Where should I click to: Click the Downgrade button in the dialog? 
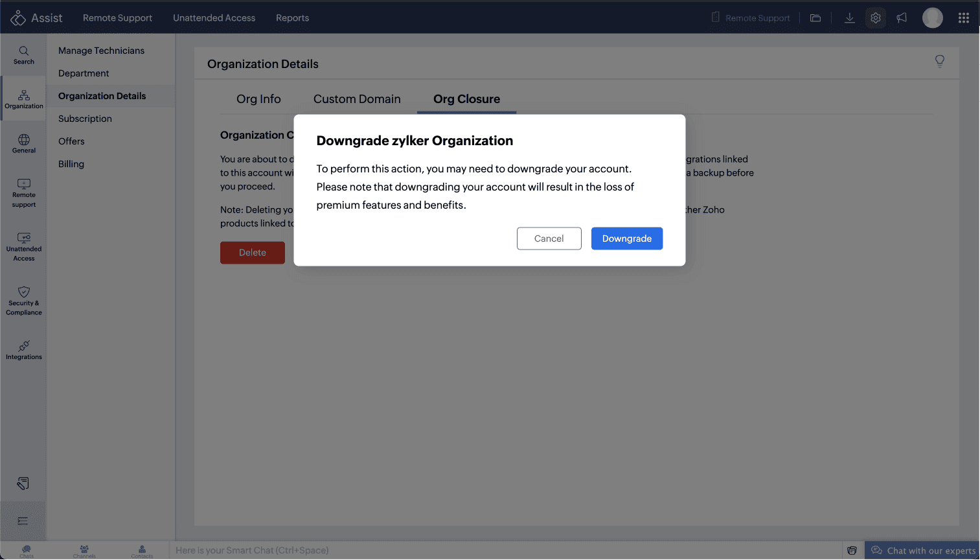point(626,239)
